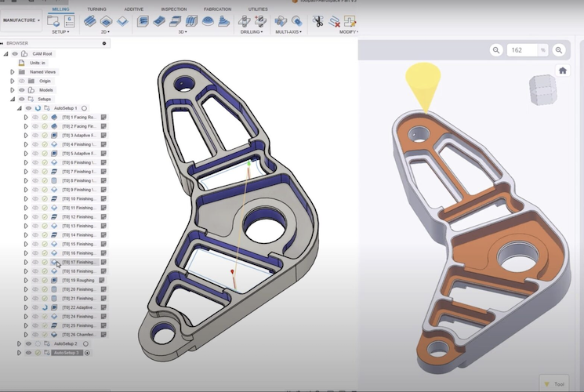
Task: Collapse the AutoSetup 1 node
Action: [20, 108]
